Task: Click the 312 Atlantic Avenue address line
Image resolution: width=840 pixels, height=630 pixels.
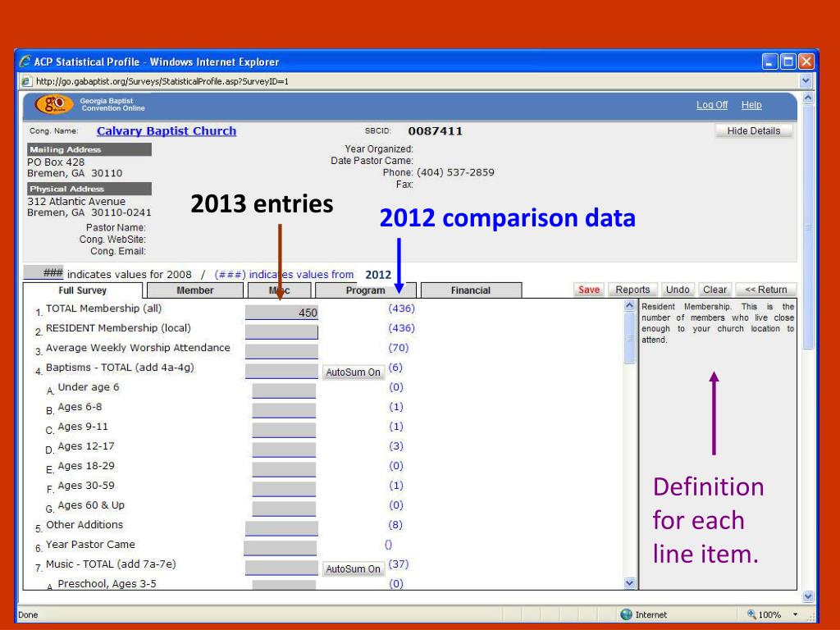Action: pos(76,202)
